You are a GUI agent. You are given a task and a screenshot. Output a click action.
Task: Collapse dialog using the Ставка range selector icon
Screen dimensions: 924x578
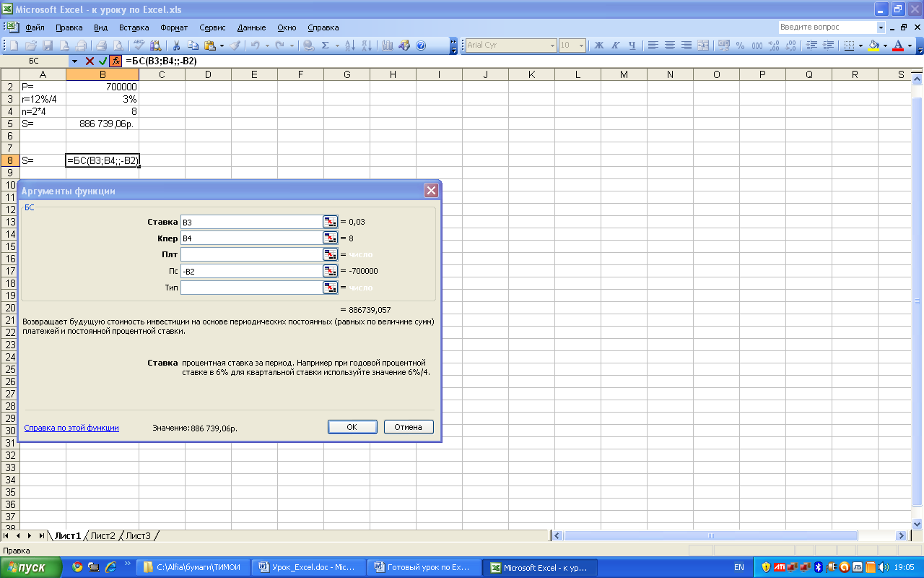[330, 222]
